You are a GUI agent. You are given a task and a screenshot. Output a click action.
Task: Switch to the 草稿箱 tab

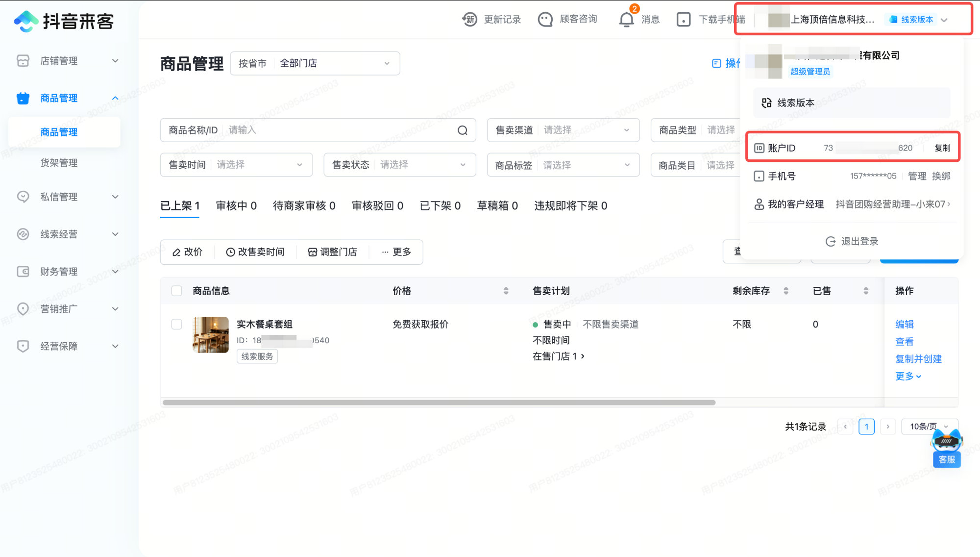pyautogui.click(x=497, y=206)
